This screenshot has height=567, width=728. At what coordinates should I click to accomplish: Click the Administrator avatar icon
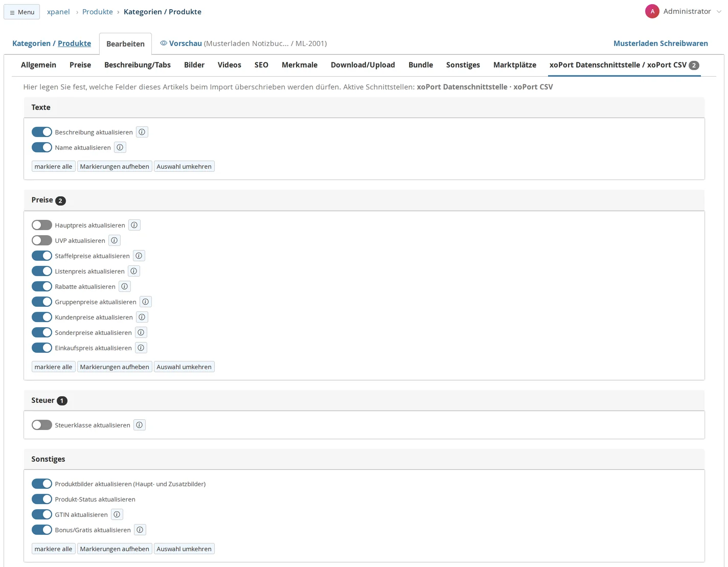(652, 11)
